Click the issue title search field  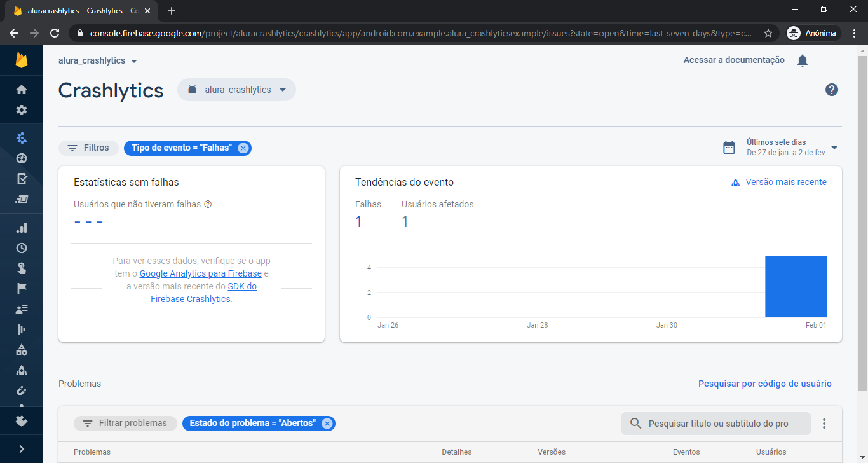[715, 423]
